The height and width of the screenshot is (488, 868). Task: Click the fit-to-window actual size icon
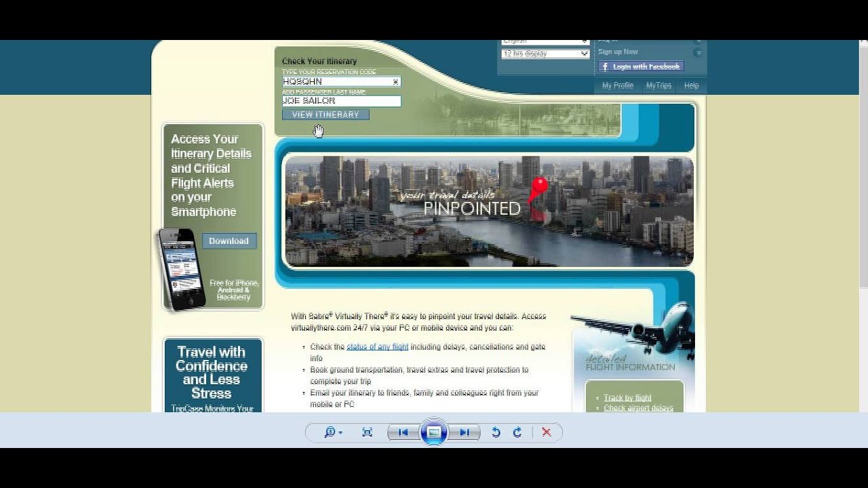[367, 432]
